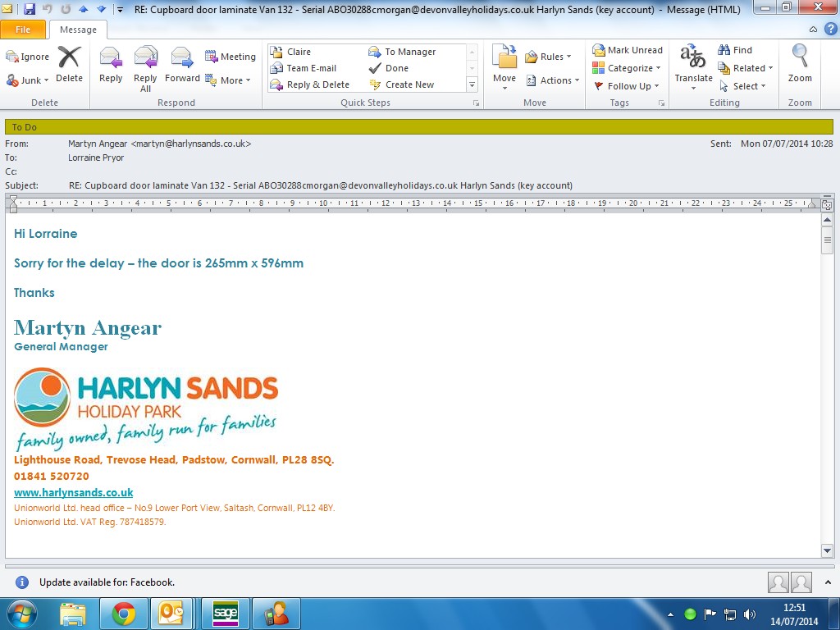Image resolution: width=840 pixels, height=630 pixels.
Task: Mark the message as Unread
Action: pyautogui.click(x=628, y=50)
